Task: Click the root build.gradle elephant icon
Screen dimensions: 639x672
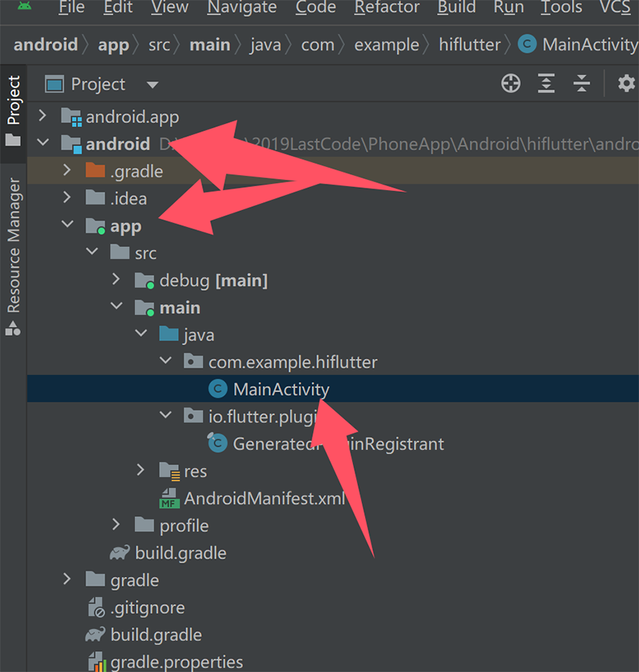Action: pyautogui.click(x=95, y=634)
